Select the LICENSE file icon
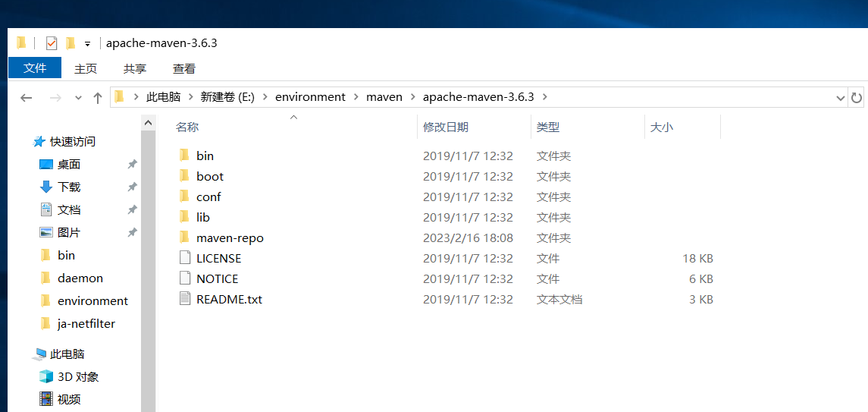This screenshot has height=412, width=868. pyautogui.click(x=185, y=258)
